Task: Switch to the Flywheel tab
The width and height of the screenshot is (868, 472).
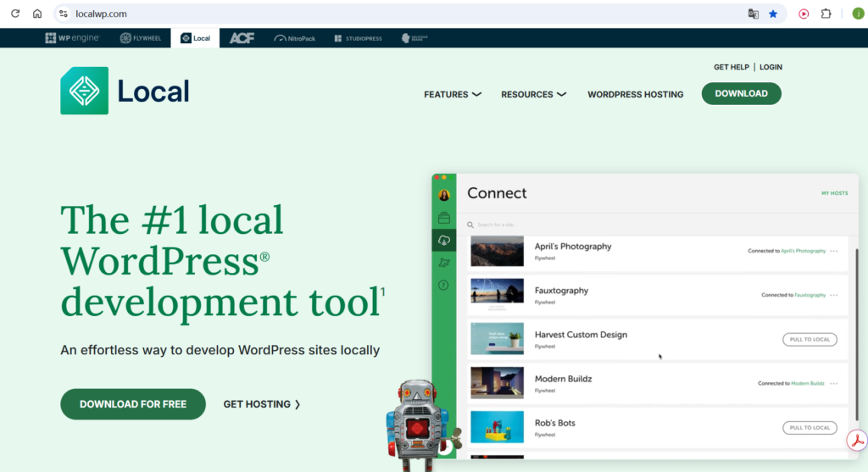Action: (x=141, y=38)
